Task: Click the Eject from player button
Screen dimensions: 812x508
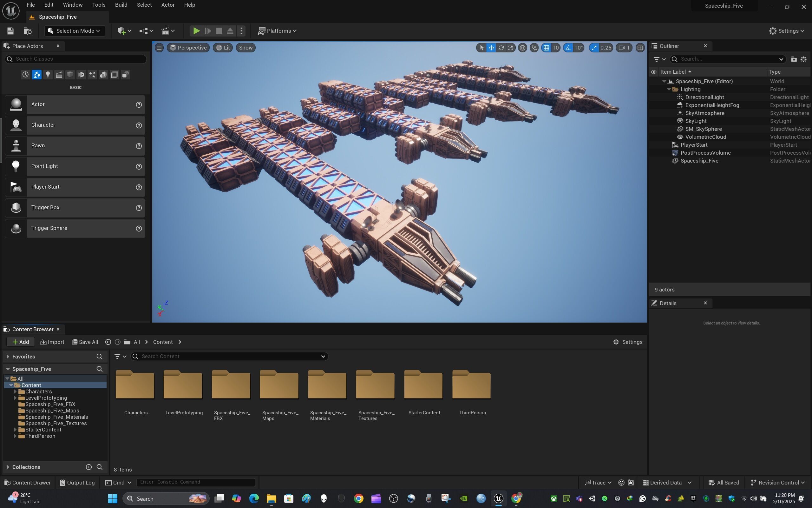Action: coord(230,31)
